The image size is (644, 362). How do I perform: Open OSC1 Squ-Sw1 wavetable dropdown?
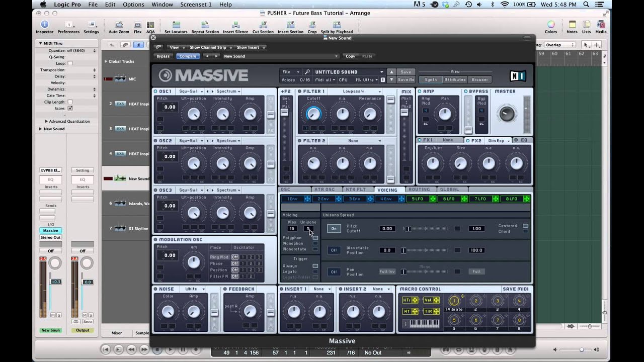click(x=191, y=92)
